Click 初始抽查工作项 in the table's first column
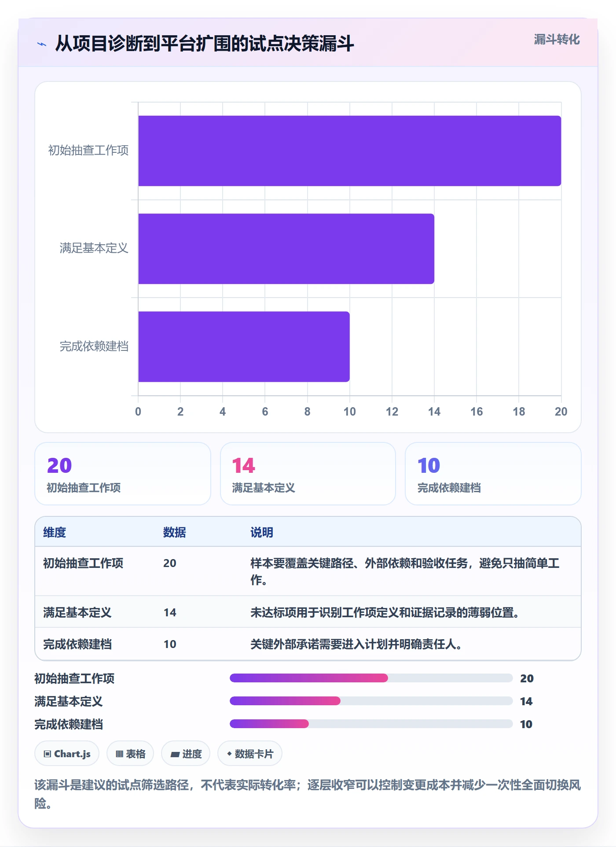This screenshot has height=847, width=616. click(x=83, y=563)
